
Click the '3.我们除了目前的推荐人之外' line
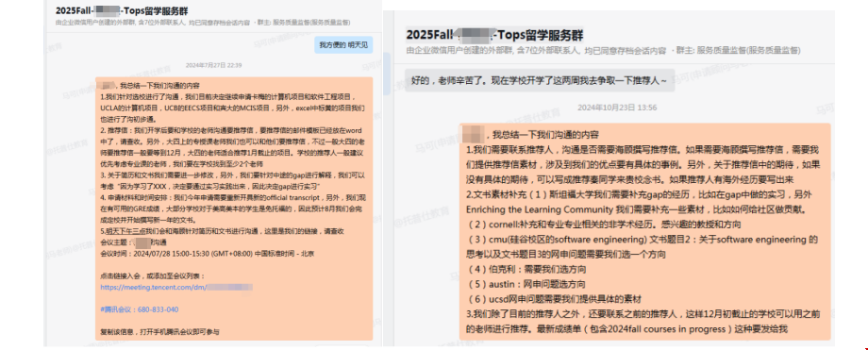(643, 322)
